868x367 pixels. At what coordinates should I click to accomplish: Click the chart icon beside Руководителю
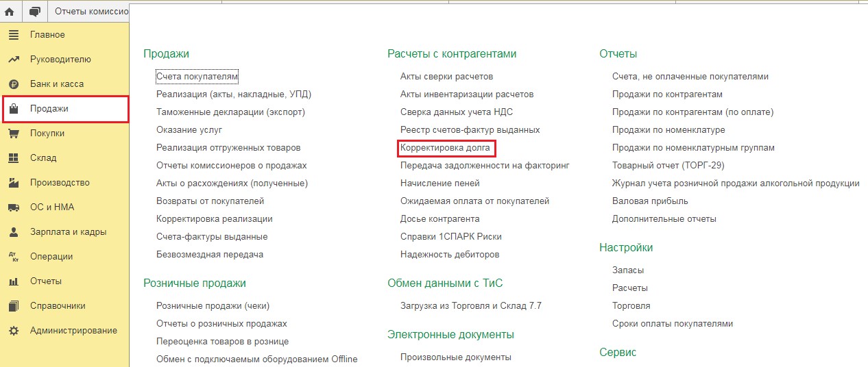click(13, 60)
